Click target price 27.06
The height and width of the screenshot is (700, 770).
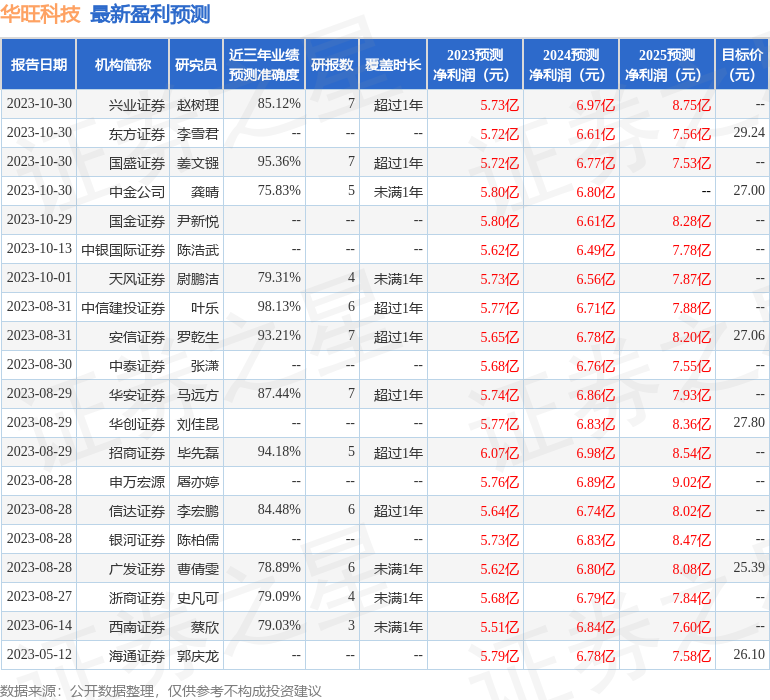coord(749,336)
